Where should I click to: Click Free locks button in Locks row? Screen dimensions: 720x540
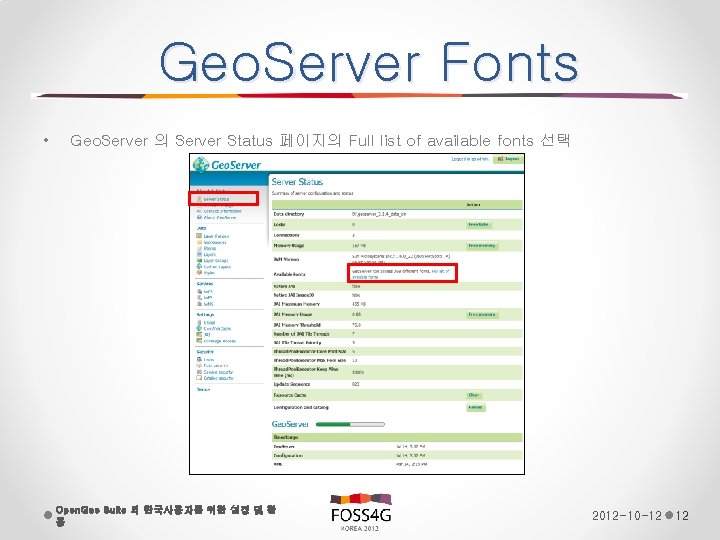pyautogui.click(x=478, y=225)
